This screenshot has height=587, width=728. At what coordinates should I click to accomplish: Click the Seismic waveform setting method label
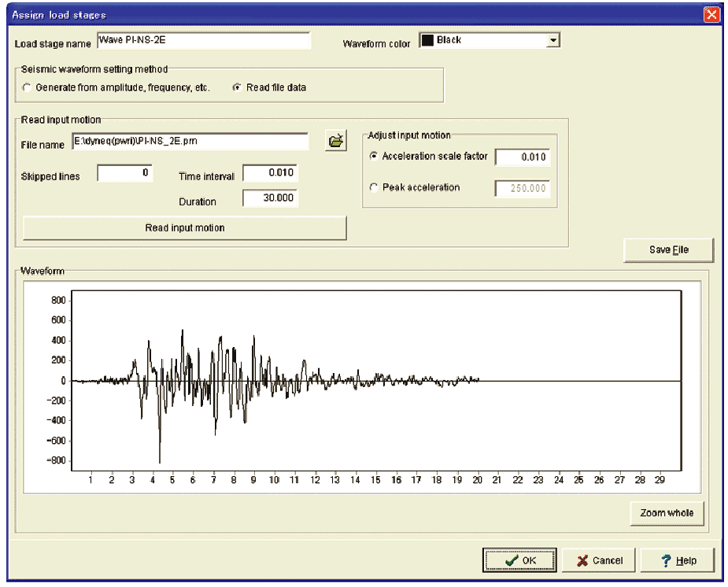(x=94, y=69)
